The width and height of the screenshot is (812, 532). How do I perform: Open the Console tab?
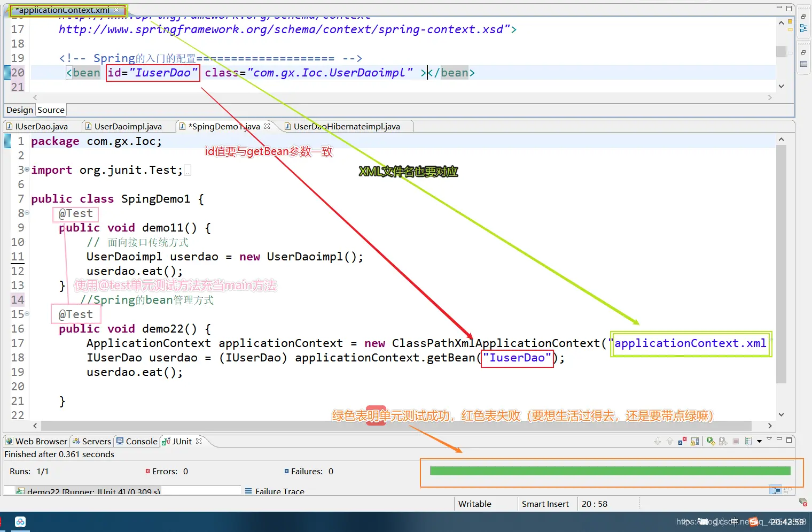(x=137, y=441)
